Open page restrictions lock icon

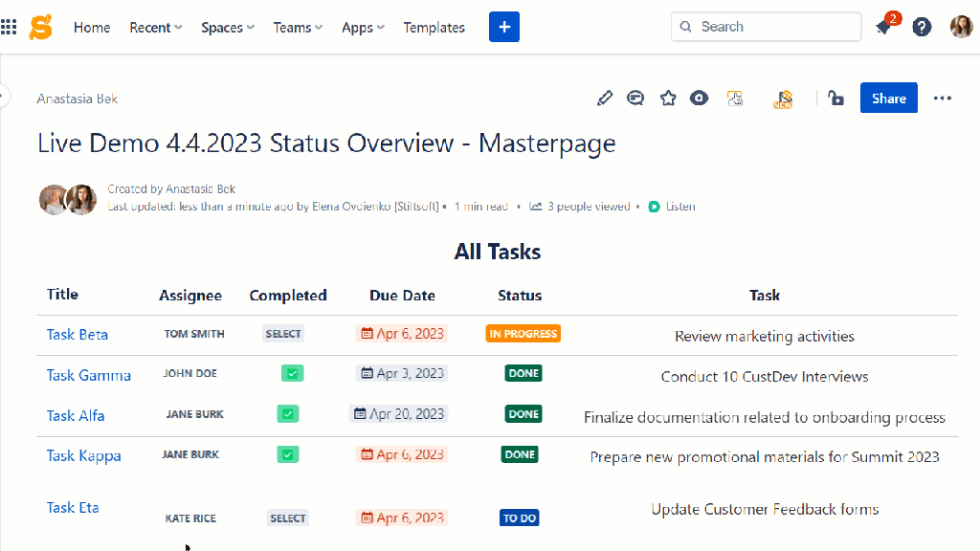tap(835, 99)
